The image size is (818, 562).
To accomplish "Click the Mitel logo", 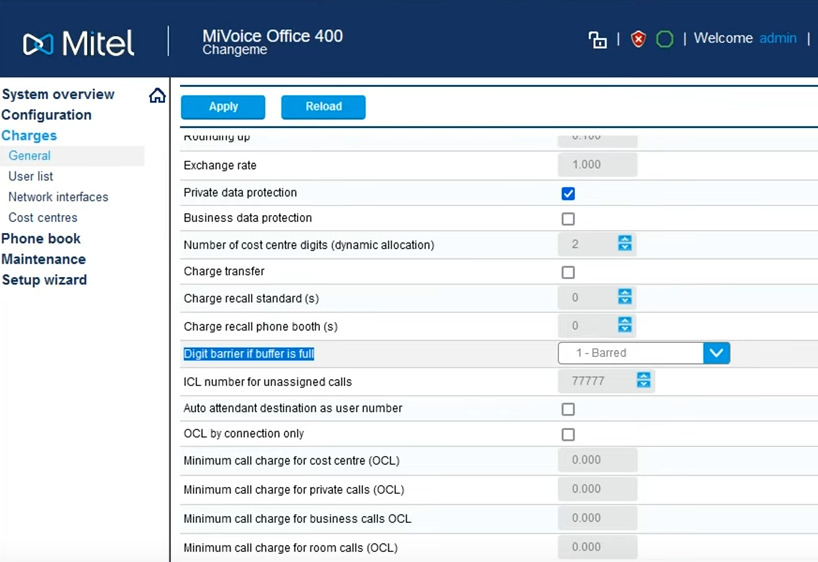I will (x=79, y=43).
